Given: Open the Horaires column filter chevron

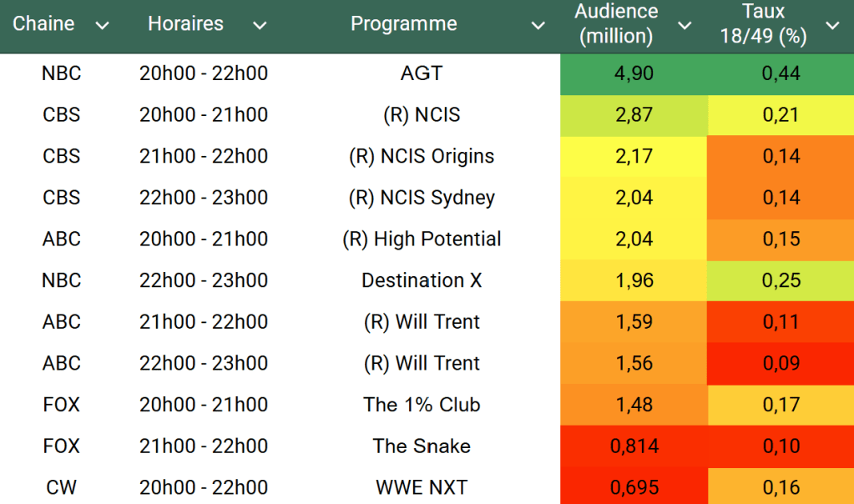Looking at the screenshot, I should (260, 26).
